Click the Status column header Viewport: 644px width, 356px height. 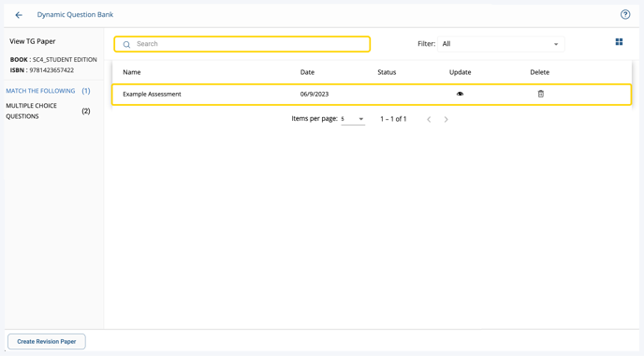tap(387, 72)
